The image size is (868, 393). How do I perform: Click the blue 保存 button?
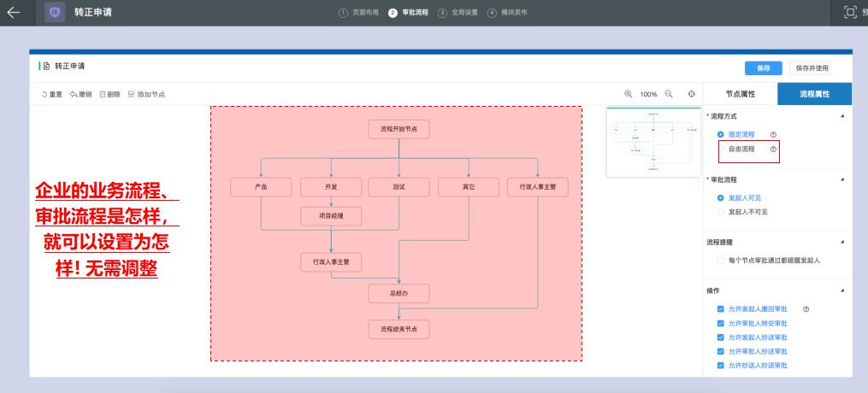764,67
